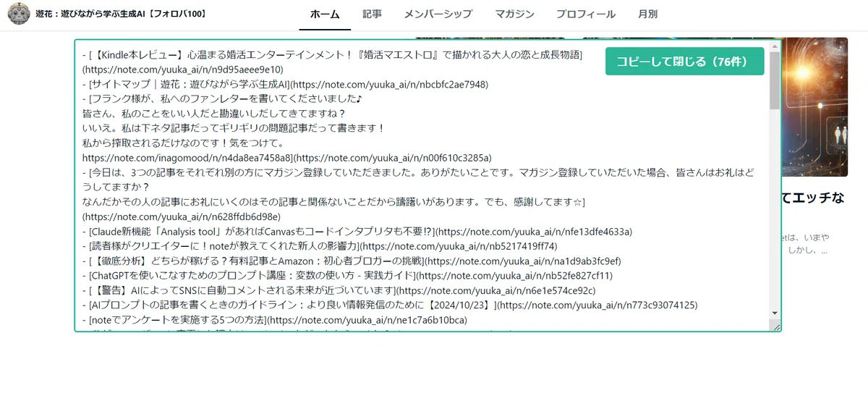Viewport: 868px width, 409px height.
Task: Click the glowing AI article thumbnail behind the dialog
Action: click(x=814, y=107)
